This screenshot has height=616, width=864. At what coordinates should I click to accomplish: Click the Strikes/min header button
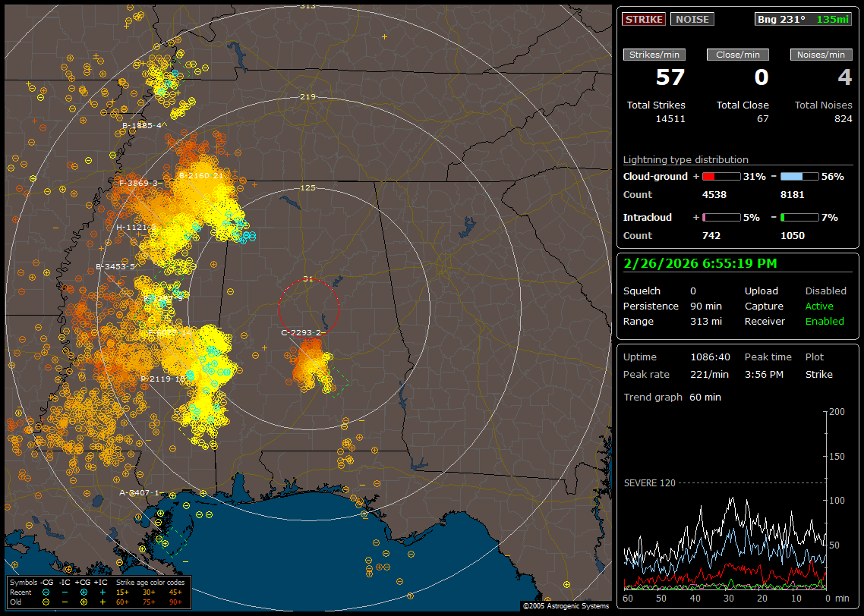click(x=654, y=55)
